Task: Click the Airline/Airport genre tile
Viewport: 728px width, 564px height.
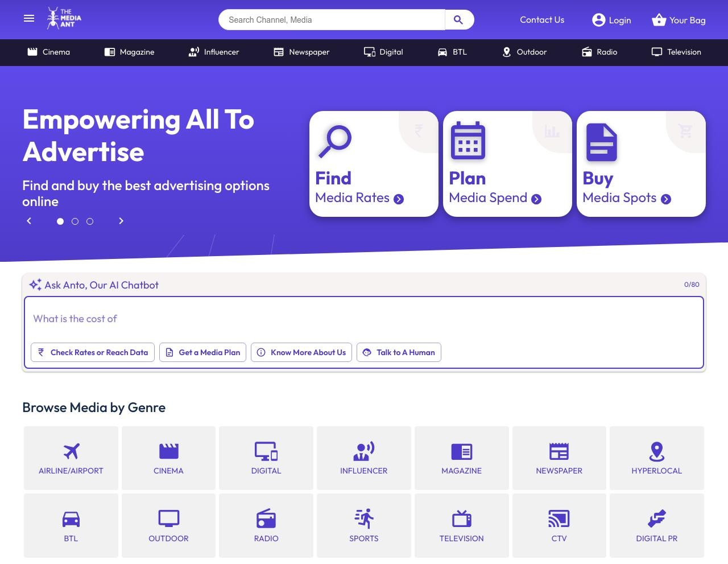Action: [x=71, y=458]
